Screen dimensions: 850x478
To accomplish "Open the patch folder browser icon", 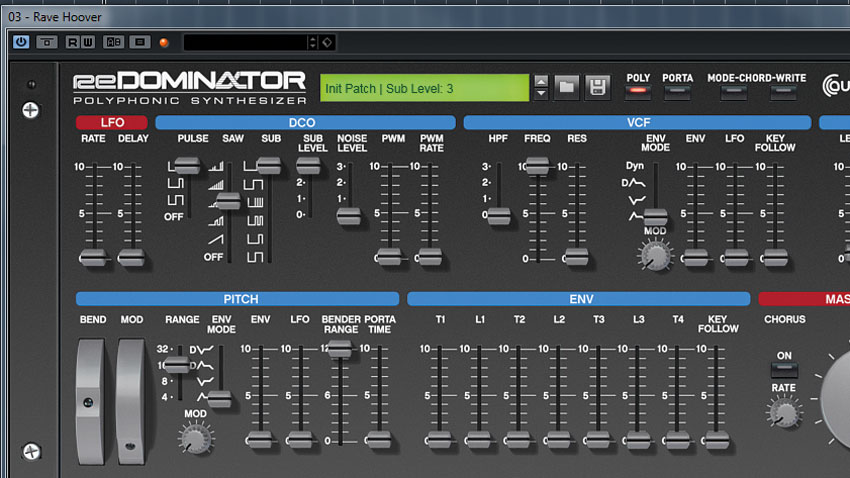I will (x=566, y=87).
